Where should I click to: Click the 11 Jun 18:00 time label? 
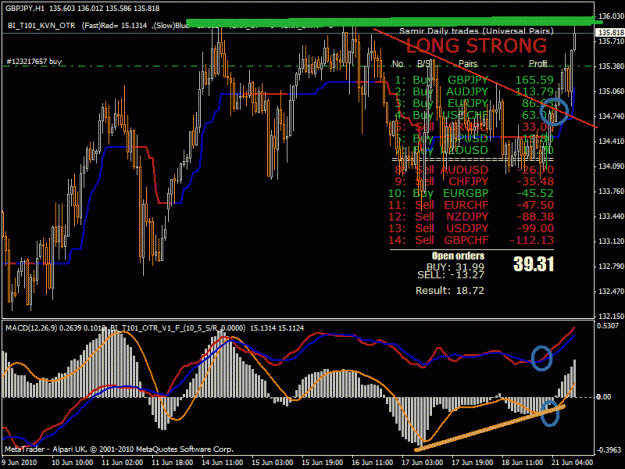[172, 463]
